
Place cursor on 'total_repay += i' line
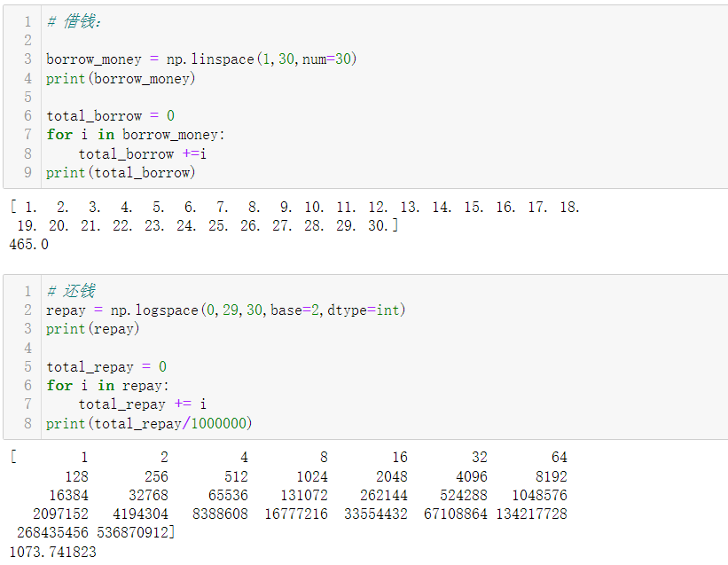coord(143,404)
